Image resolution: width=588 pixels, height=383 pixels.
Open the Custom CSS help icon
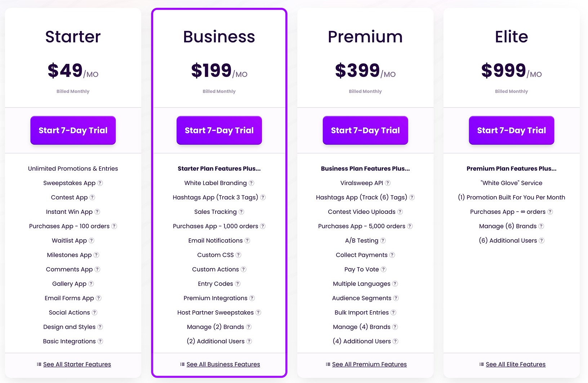coord(239,255)
